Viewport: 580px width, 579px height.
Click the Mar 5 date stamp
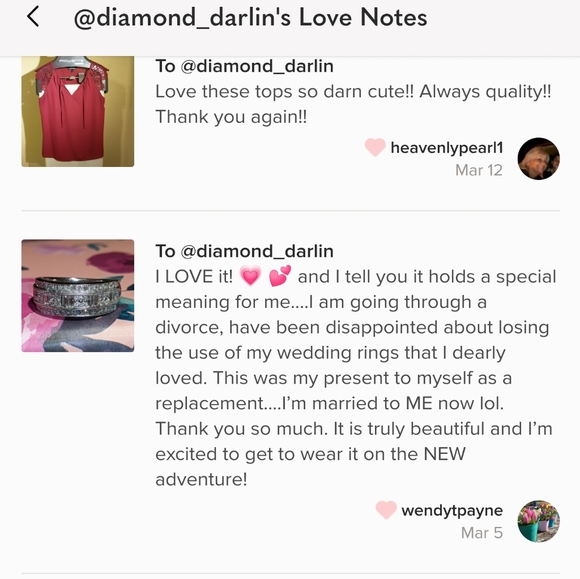[482, 533]
